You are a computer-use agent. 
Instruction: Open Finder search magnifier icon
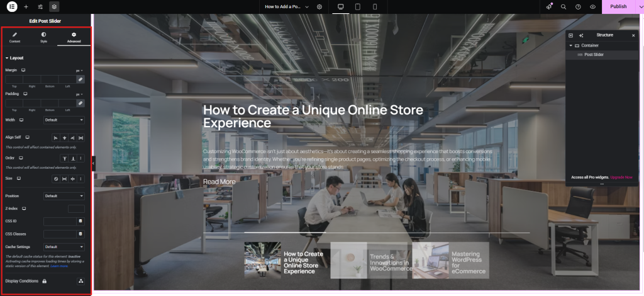[563, 6]
